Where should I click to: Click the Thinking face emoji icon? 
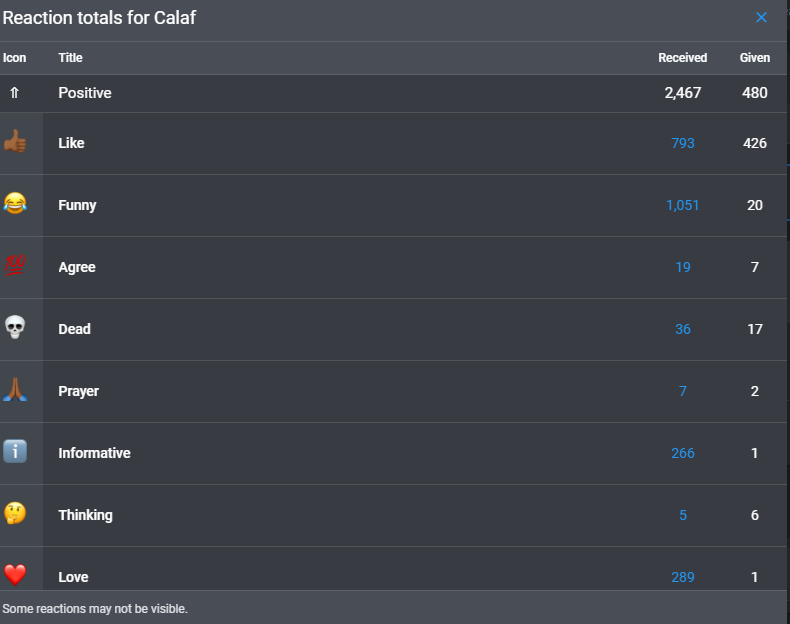(15, 513)
